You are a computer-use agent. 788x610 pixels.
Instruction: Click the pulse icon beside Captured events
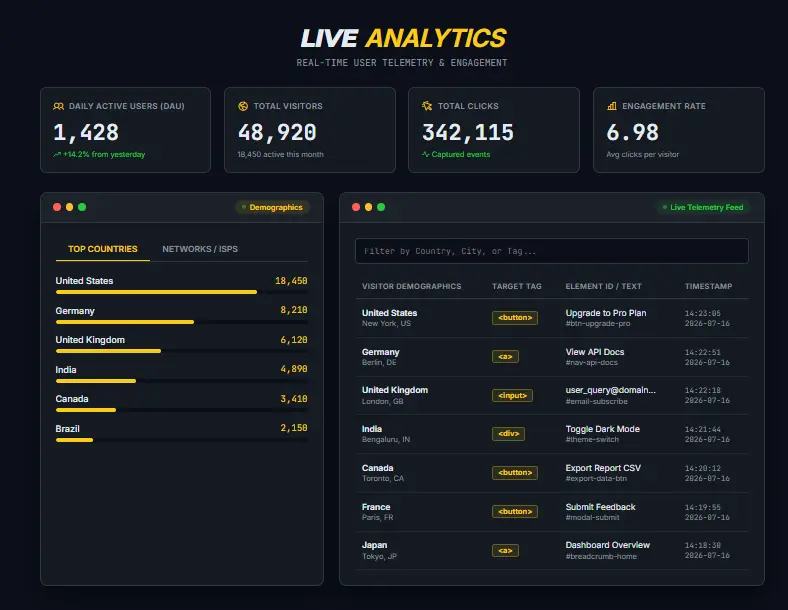[x=426, y=154]
